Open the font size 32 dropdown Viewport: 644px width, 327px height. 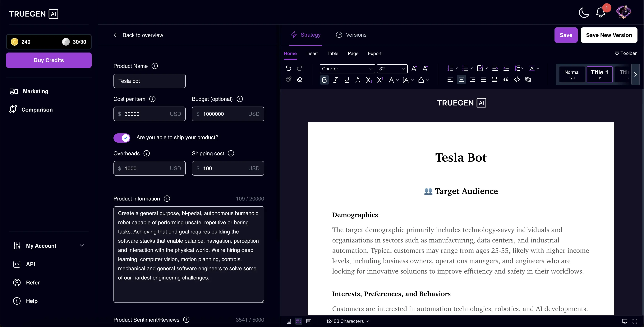[x=392, y=69]
